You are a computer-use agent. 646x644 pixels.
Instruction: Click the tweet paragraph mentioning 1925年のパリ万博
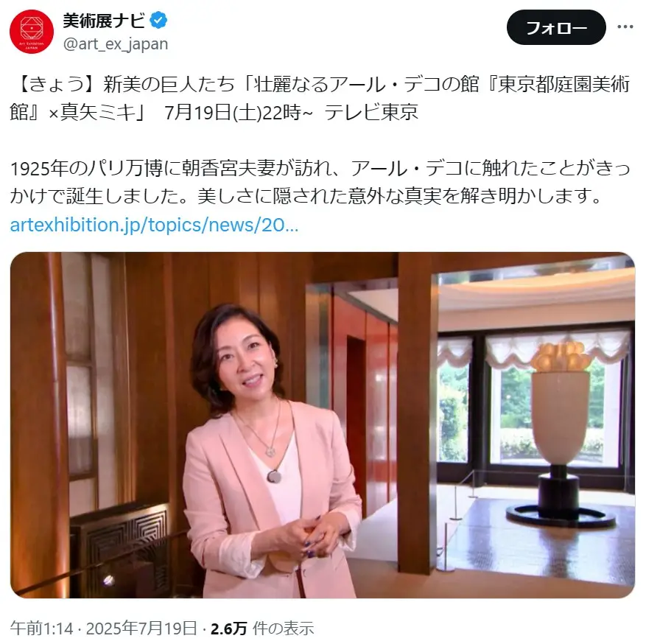click(x=320, y=182)
